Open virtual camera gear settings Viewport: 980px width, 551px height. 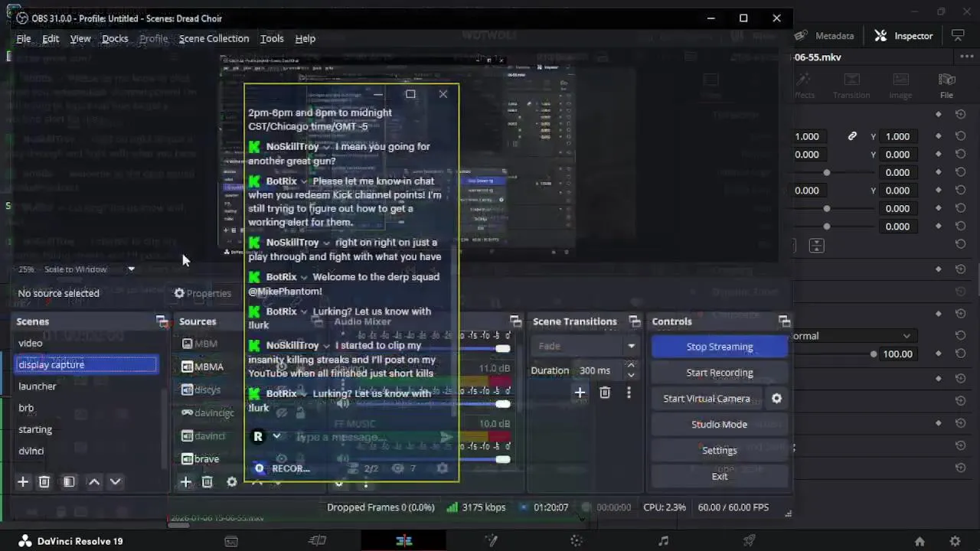tap(776, 398)
